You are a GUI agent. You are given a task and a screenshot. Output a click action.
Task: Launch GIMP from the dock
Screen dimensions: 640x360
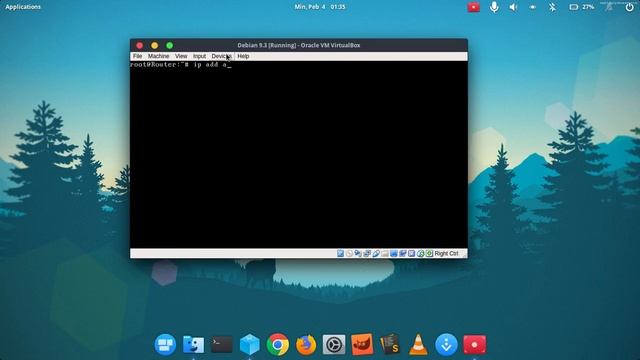(x=362, y=344)
